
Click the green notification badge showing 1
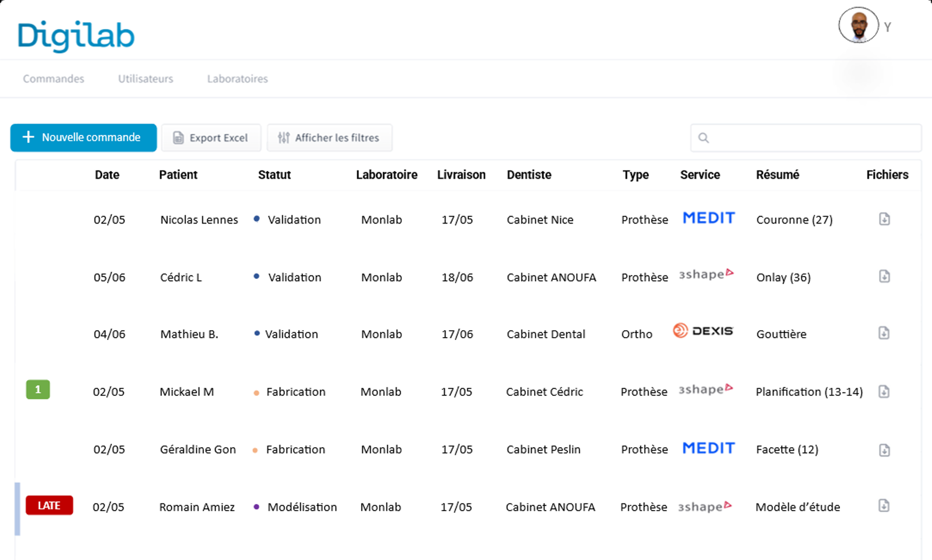click(38, 389)
